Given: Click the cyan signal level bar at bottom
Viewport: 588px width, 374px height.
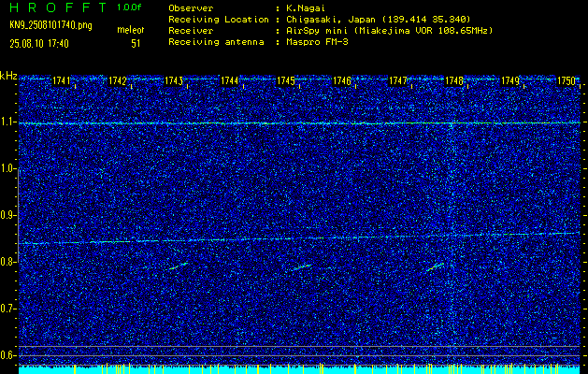Looking at the screenshot, I should point(299,370).
